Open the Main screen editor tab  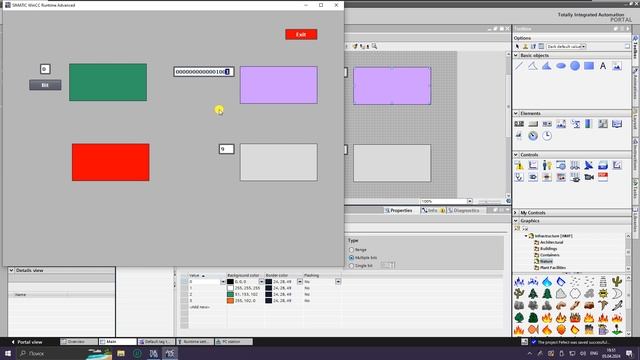118,342
